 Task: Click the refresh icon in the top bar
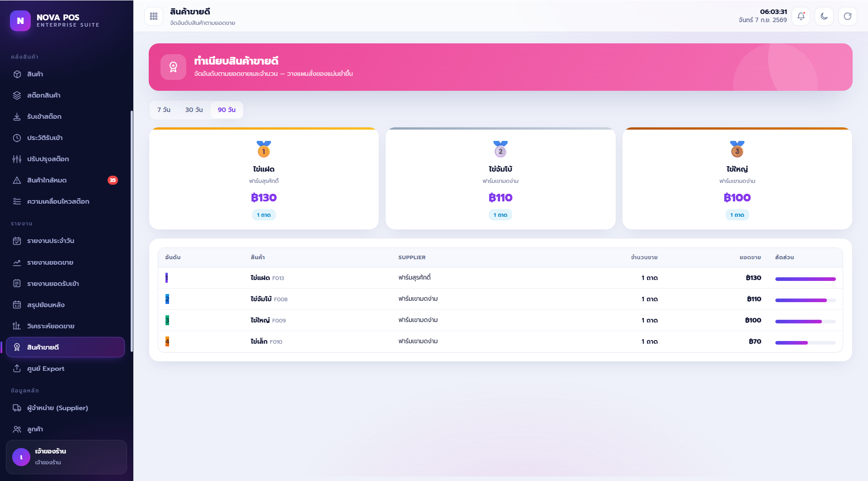[848, 16]
